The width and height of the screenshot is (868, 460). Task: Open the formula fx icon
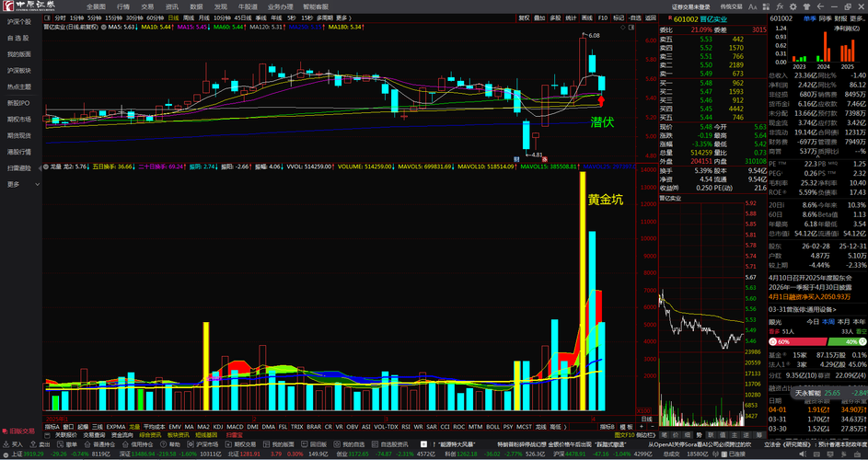[780, 6]
